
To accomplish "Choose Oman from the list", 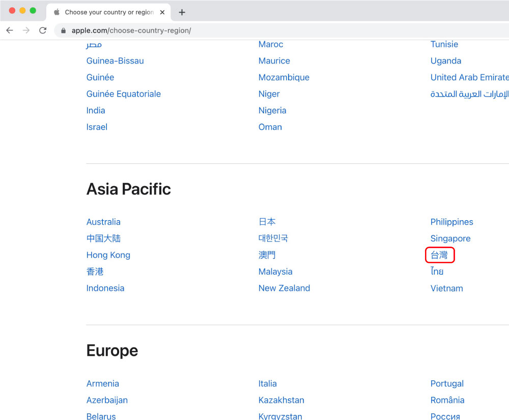I will [x=270, y=127].
